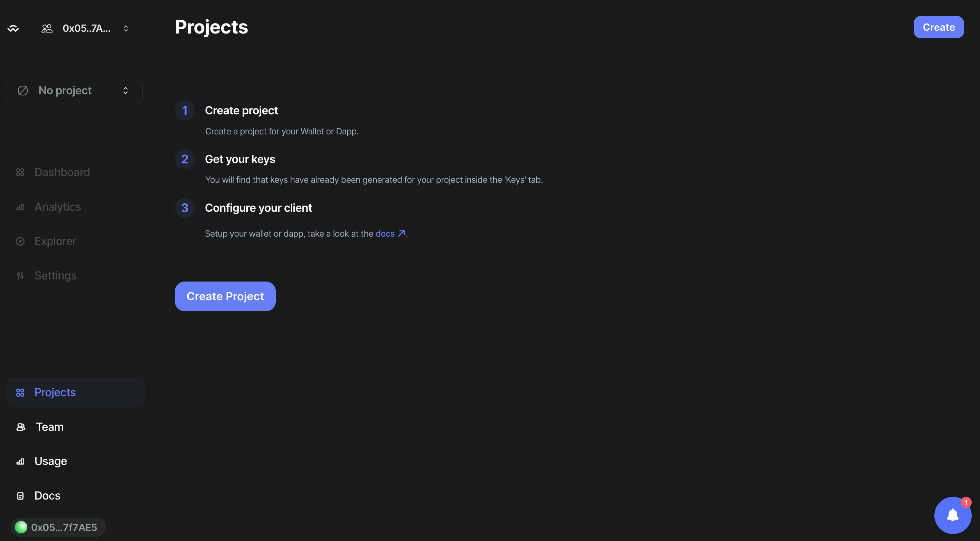980x541 pixels.
Task: Expand the project picker chevron
Action: coord(125,90)
